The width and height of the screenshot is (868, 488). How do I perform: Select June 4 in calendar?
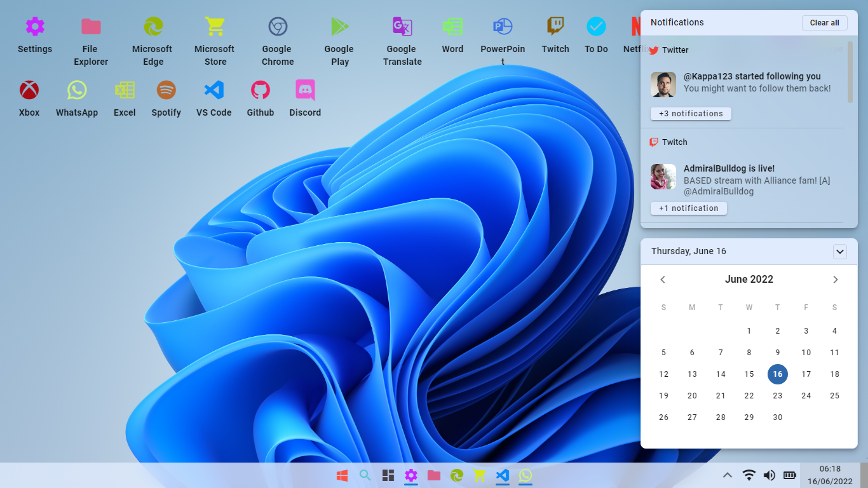[x=835, y=331]
